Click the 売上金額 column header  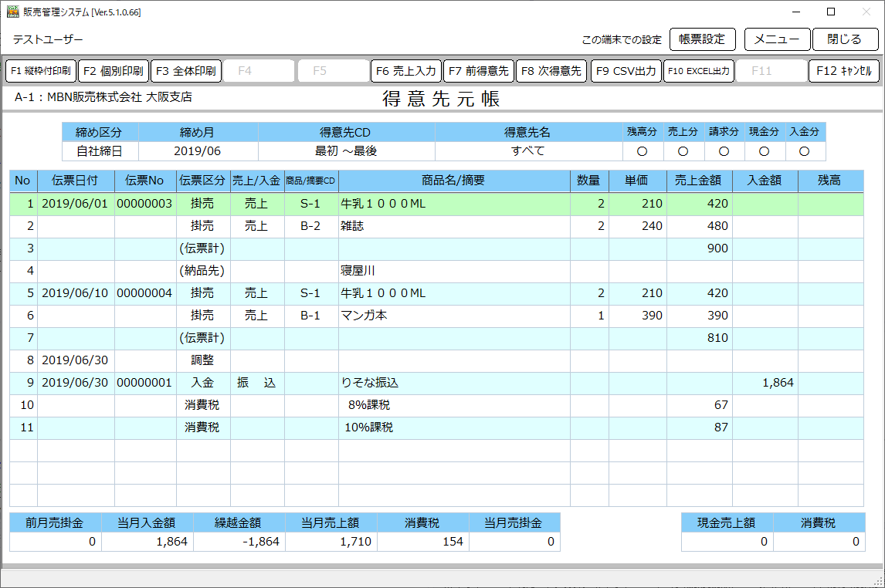[x=699, y=181]
